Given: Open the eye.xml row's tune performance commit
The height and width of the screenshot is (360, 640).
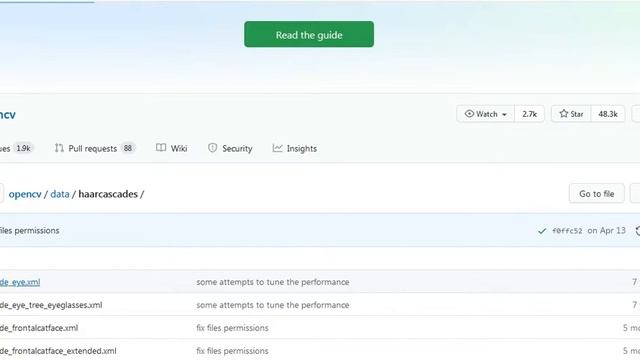Looking at the screenshot, I should (x=273, y=282).
